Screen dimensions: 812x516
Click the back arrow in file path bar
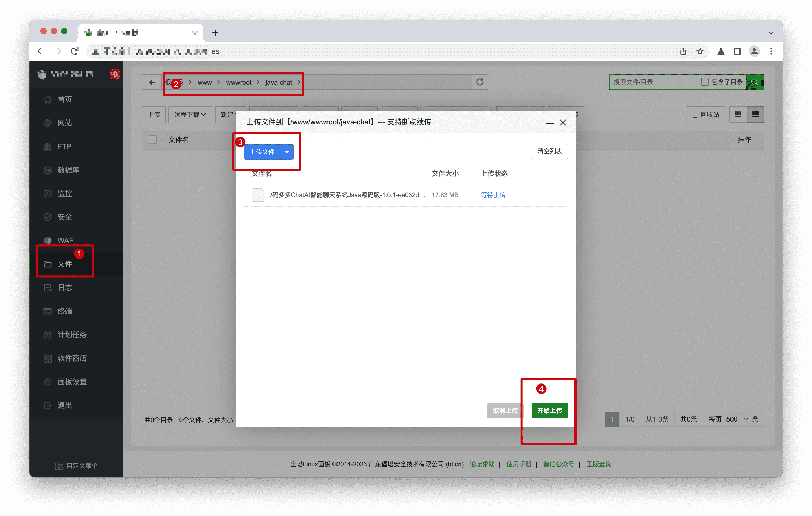pos(152,82)
